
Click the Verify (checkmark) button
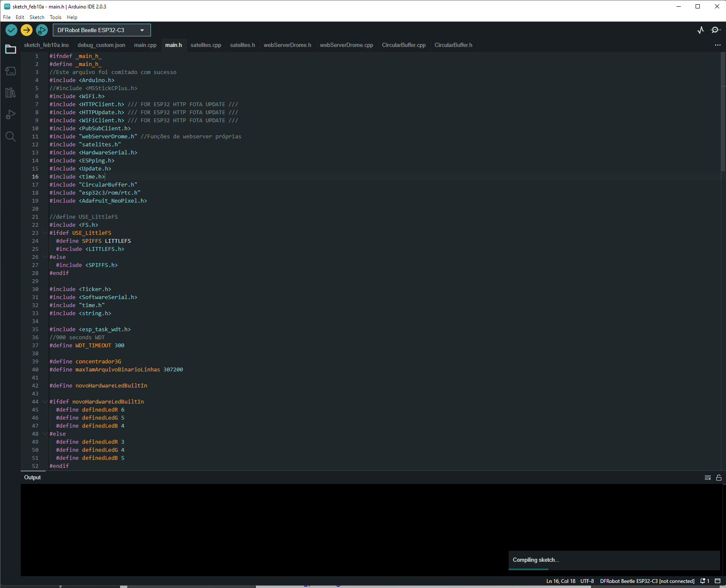(x=11, y=30)
